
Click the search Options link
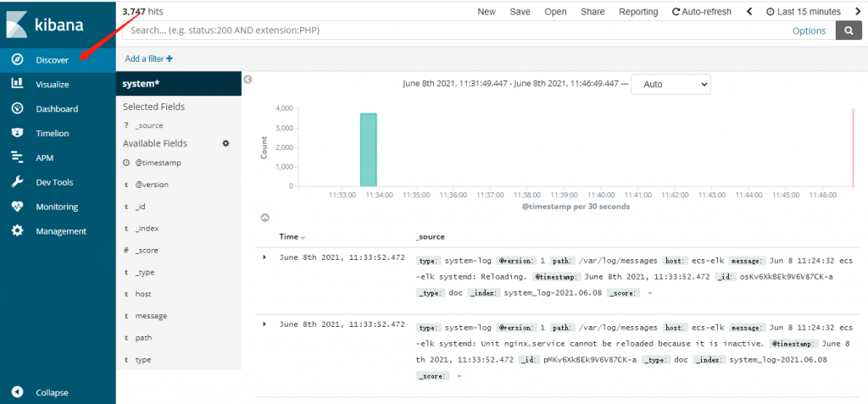coord(809,31)
